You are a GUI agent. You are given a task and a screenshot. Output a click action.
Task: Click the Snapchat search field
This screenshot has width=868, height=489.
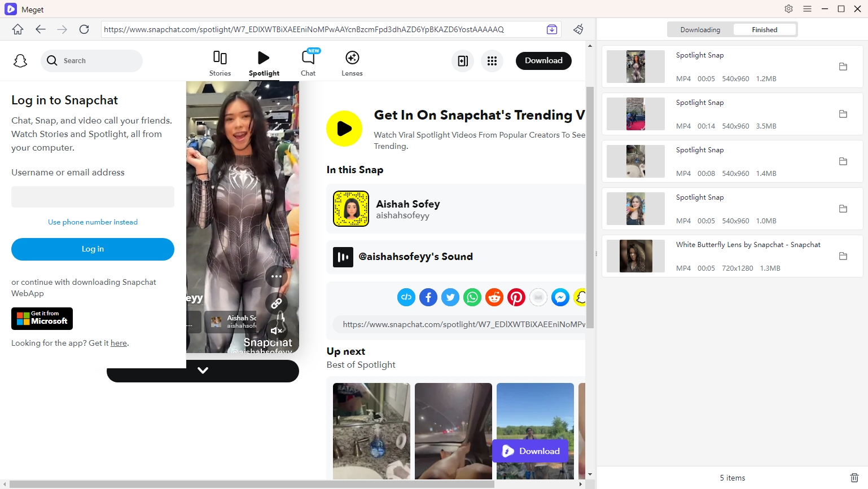pyautogui.click(x=91, y=61)
